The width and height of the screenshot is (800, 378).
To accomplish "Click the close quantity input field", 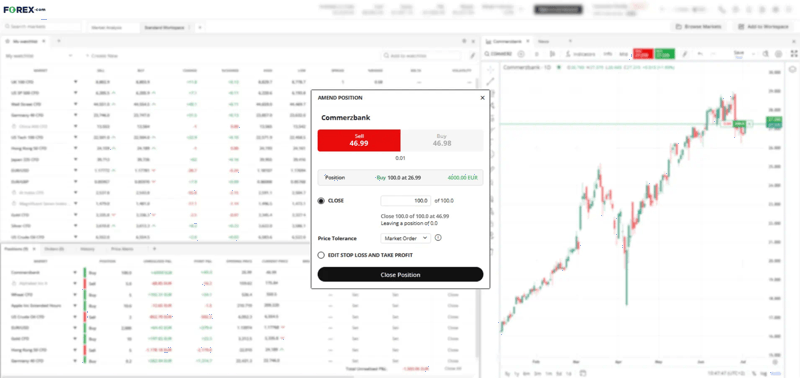I will pyautogui.click(x=406, y=201).
